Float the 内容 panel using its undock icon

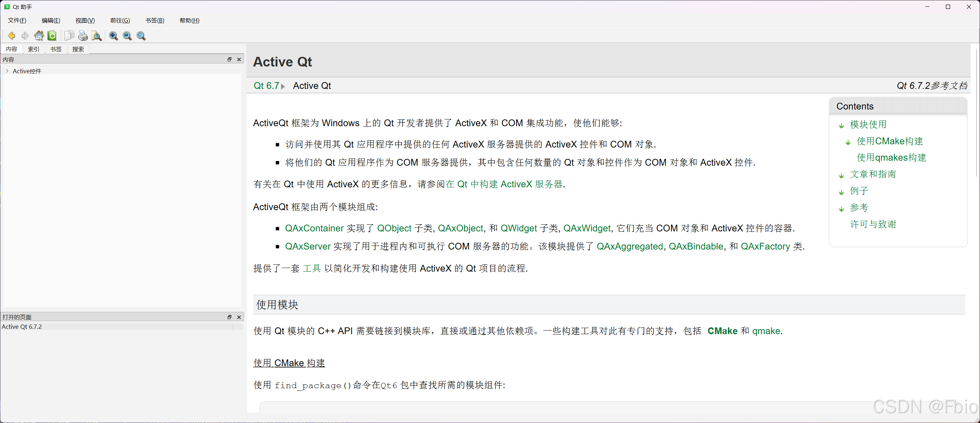tap(229, 59)
